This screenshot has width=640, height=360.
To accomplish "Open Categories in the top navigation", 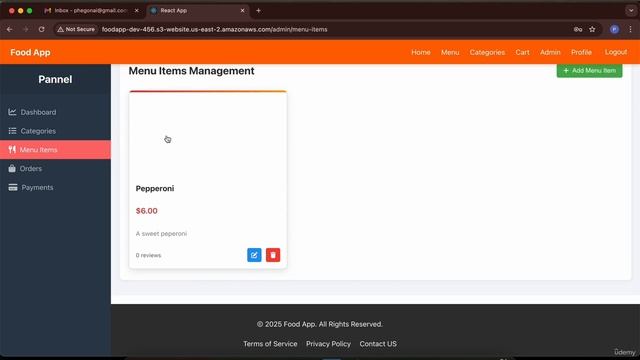I will click(487, 52).
